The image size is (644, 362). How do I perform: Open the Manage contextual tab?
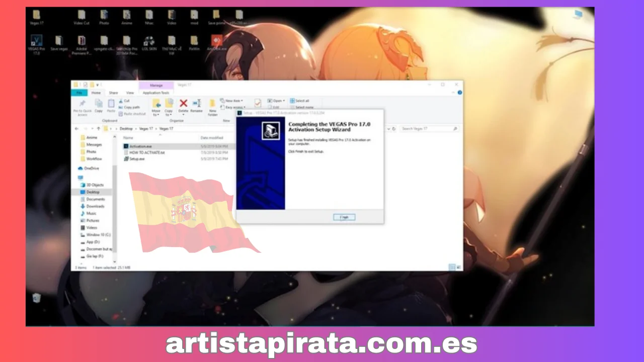pyautogui.click(x=156, y=85)
